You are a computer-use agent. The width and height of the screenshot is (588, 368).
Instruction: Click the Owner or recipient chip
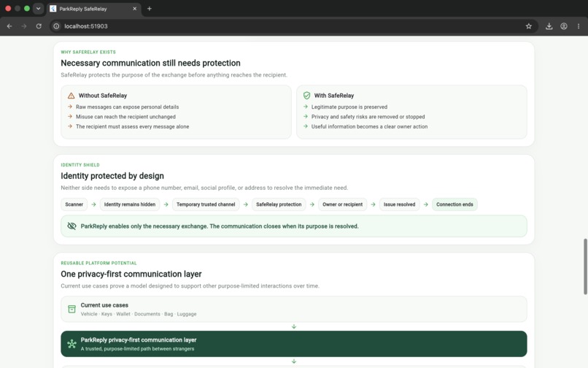pyautogui.click(x=342, y=204)
